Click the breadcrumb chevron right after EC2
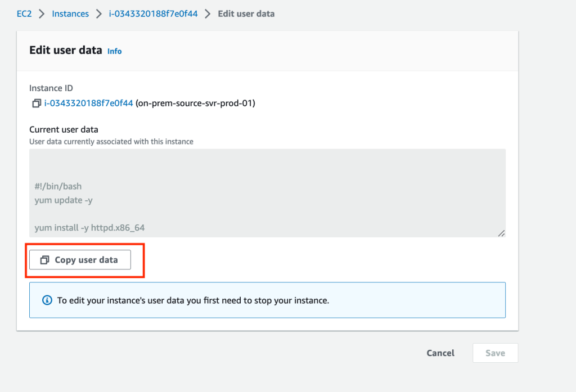 (42, 13)
